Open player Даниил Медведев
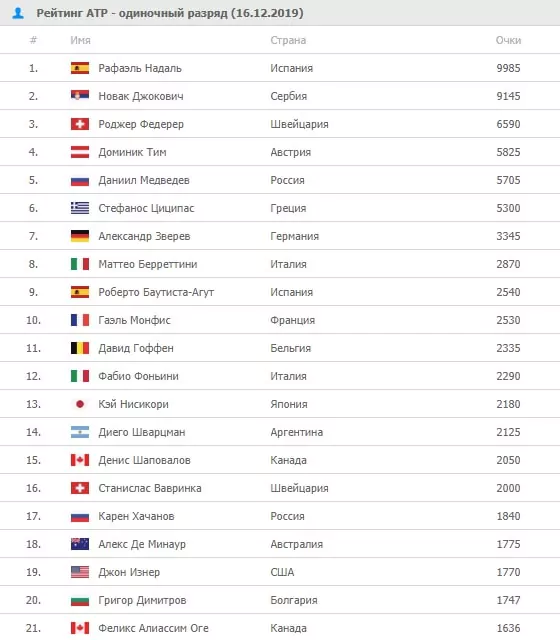Screen dimensions: 560x640 (144, 180)
